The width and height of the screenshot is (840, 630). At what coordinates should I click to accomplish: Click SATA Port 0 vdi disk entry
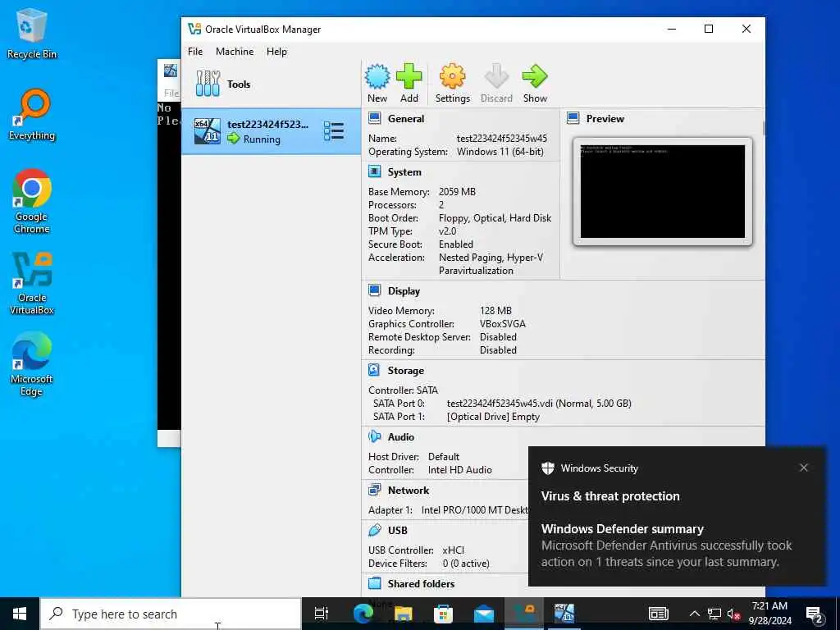click(539, 403)
